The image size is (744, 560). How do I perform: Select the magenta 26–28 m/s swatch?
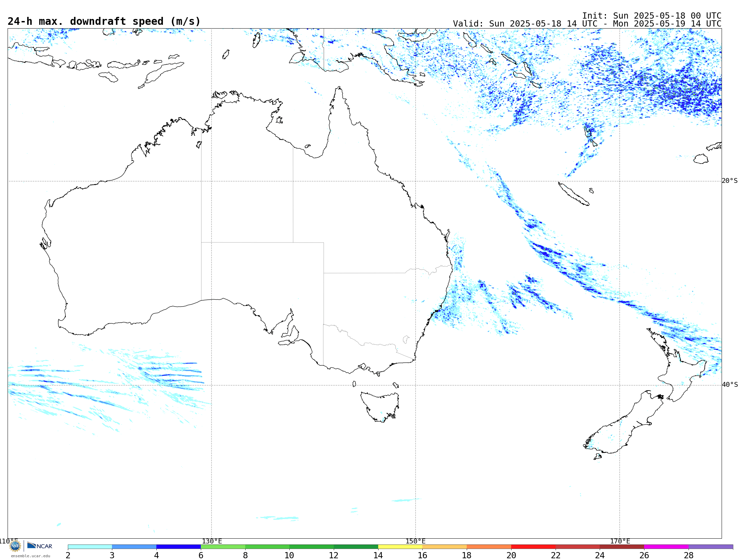coord(666,547)
